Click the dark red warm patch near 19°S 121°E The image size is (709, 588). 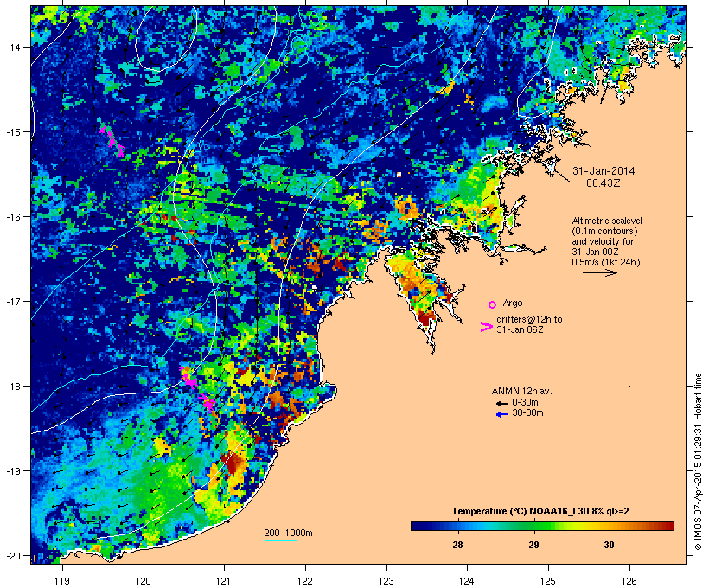233,463
